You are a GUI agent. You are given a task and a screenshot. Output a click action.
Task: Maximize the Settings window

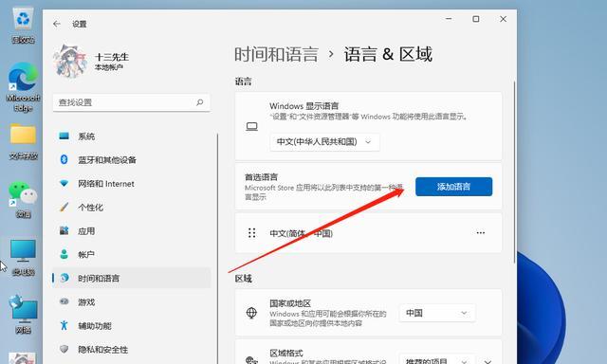476,19
